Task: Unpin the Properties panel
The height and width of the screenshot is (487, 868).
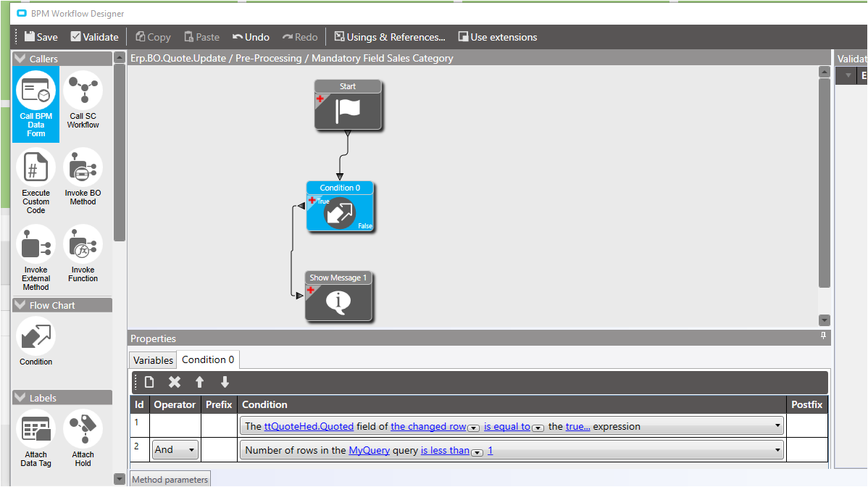Action: pyautogui.click(x=822, y=336)
